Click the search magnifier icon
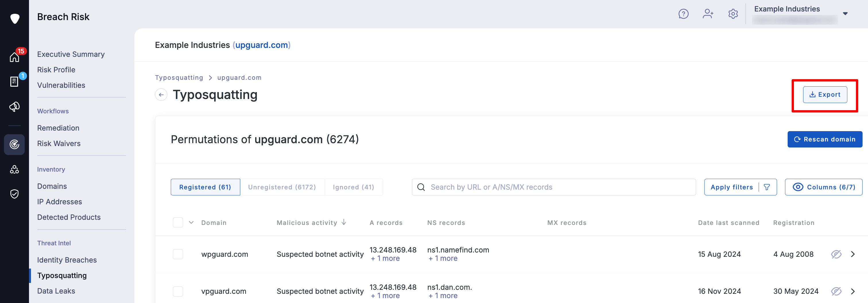 421,187
